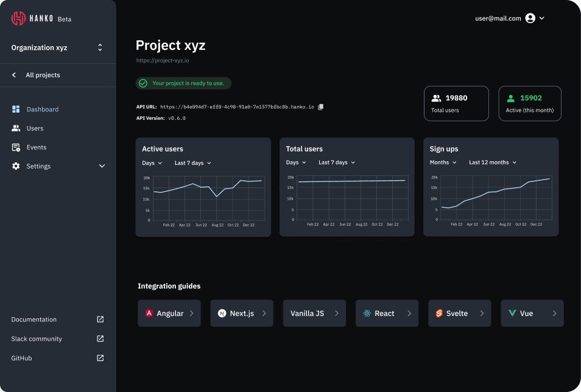This screenshot has width=581, height=392.
Task: Select Dashboard in the sidebar
Action: click(x=42, y=110)
